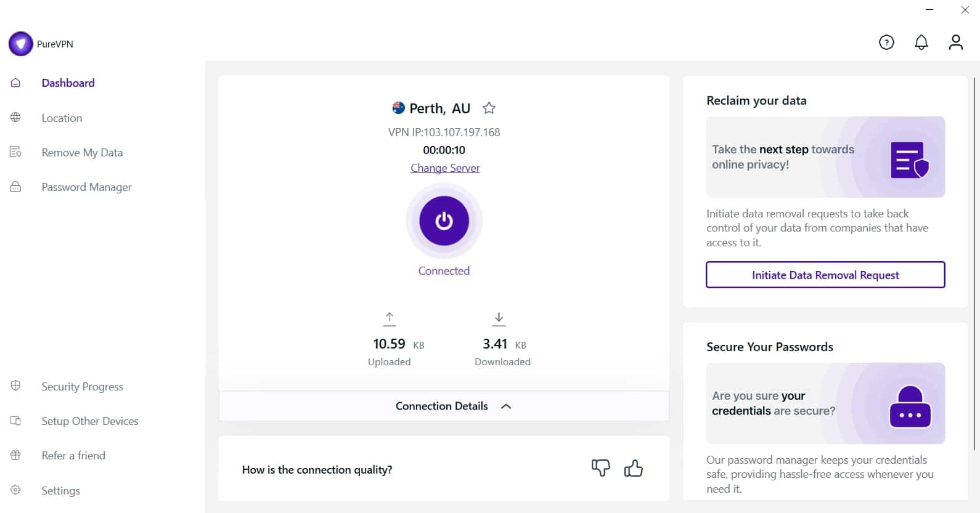Image resolution: width=980 pixels, height=513 pixels.
Task: Click the Connected status label
Action: pos(444,271)
